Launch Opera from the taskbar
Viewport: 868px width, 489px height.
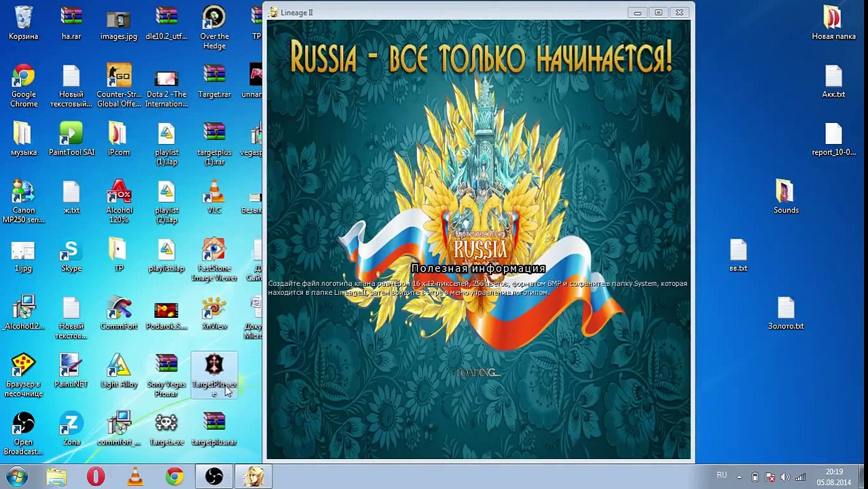point(96,477)
